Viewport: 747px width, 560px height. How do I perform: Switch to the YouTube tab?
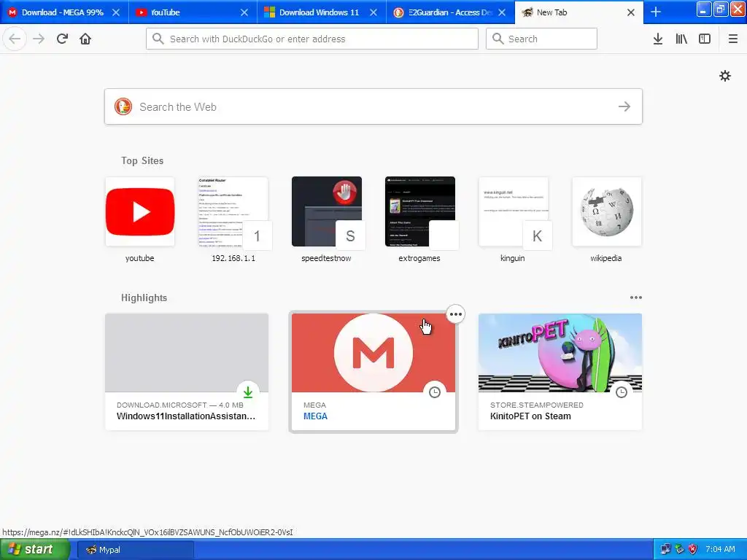click(x=193, y=12)
